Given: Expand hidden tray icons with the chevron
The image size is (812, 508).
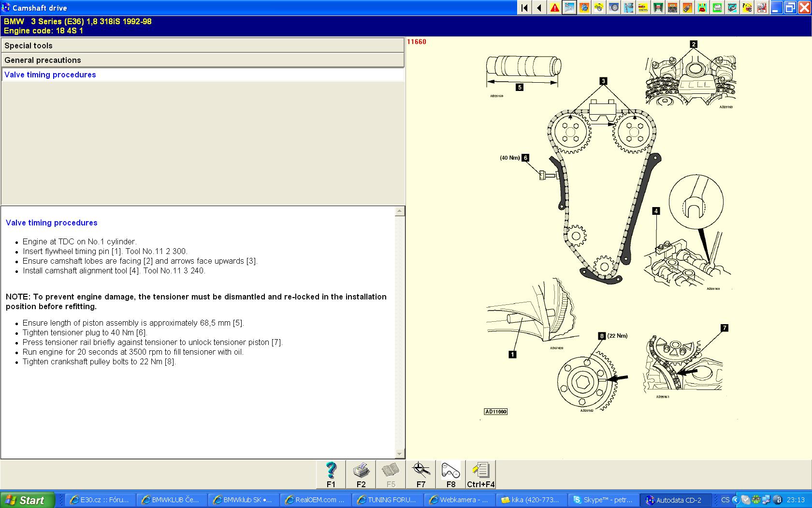Looking at the screenshot, I should coord(735,500).
